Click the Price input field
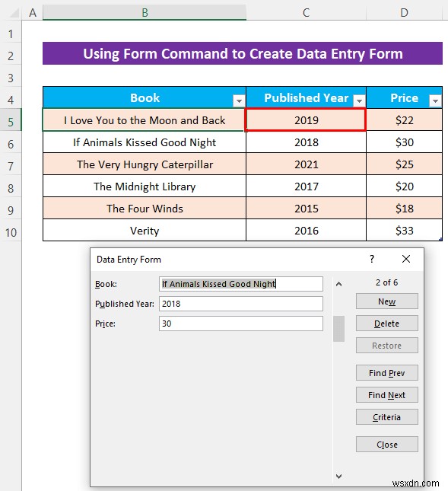The width and height of the screenshot is (448, 491). pos(241,324)
